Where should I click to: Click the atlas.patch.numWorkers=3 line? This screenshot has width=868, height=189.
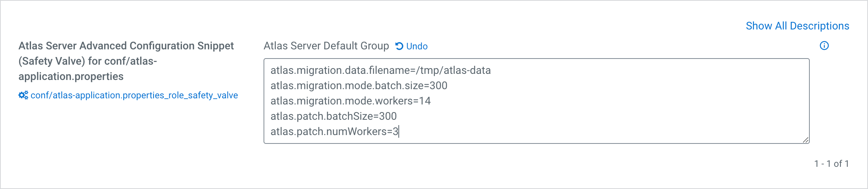[334, 132]
